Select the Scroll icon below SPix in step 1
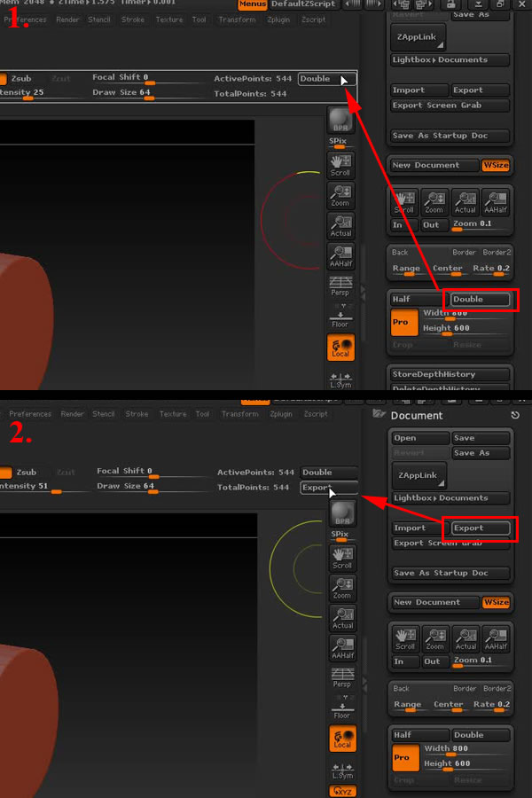The height and width of the screenshot is (798, 532). [340, 165]
